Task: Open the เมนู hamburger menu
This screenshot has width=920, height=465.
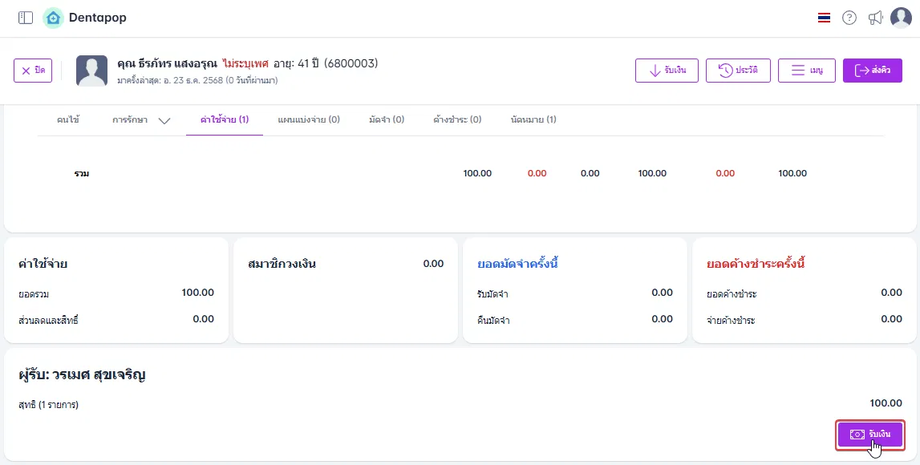Action: [806, 71]
